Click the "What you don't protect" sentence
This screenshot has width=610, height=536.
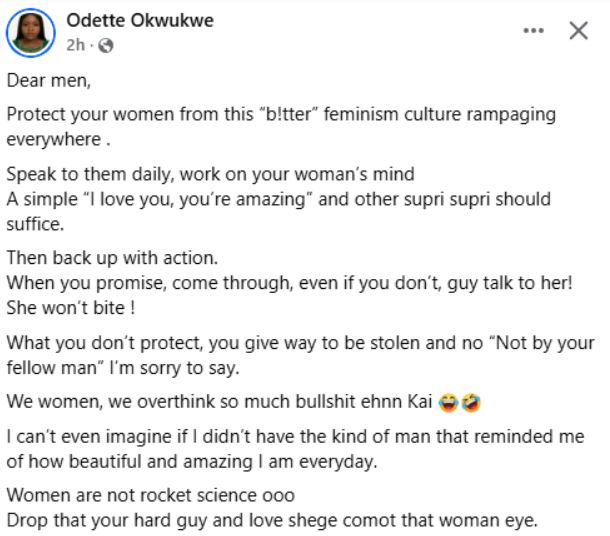tap(290, 343)
